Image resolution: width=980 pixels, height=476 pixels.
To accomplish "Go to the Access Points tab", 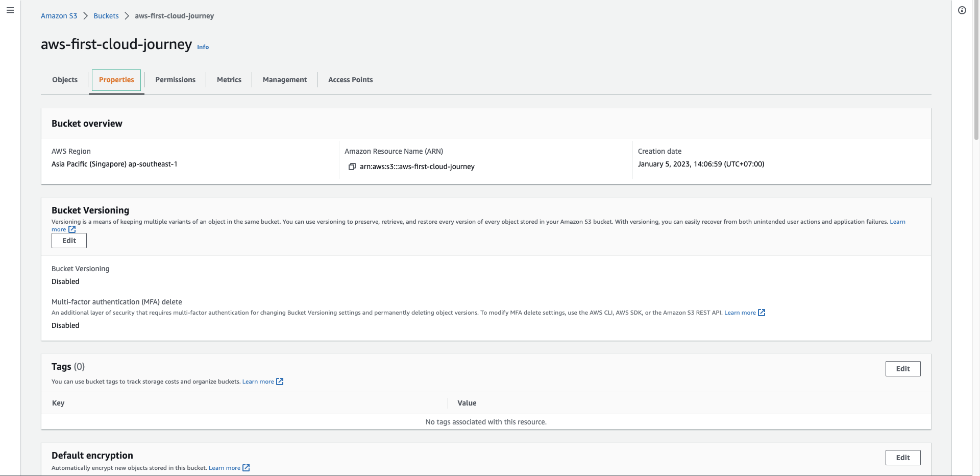I will (350, 80).
